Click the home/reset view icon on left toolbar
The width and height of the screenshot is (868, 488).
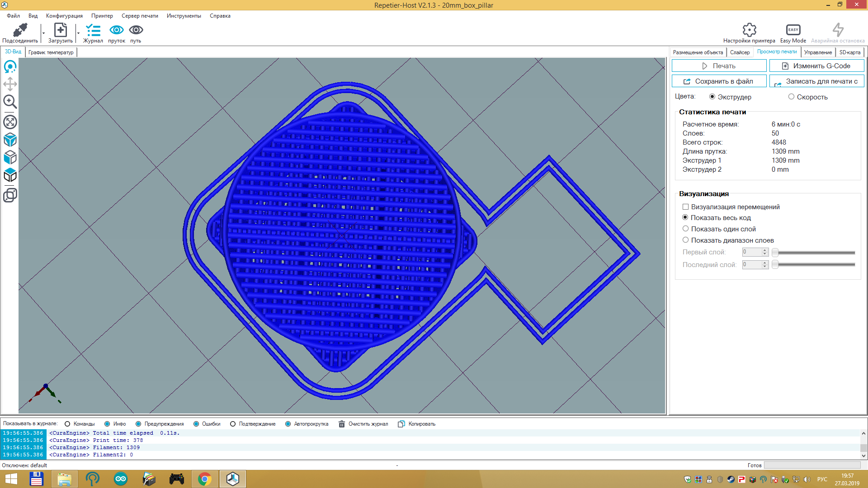[x=10, y=67]
